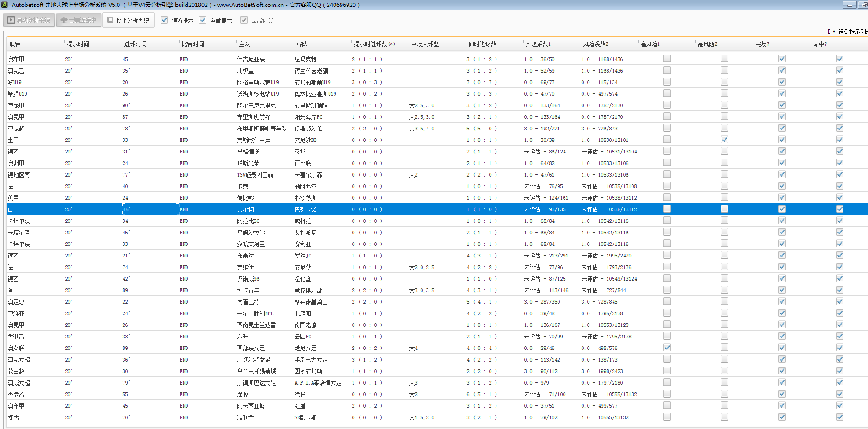Select the 博卡青年 match row

point(248,290)
